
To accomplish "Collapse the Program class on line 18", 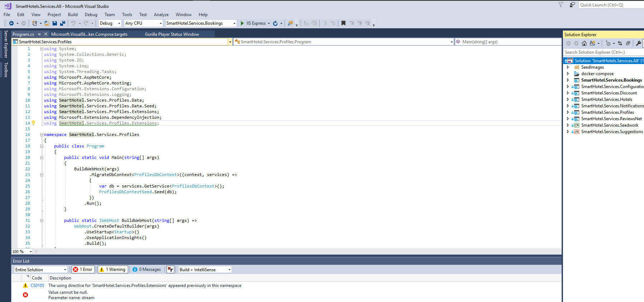I will point(42,146).
